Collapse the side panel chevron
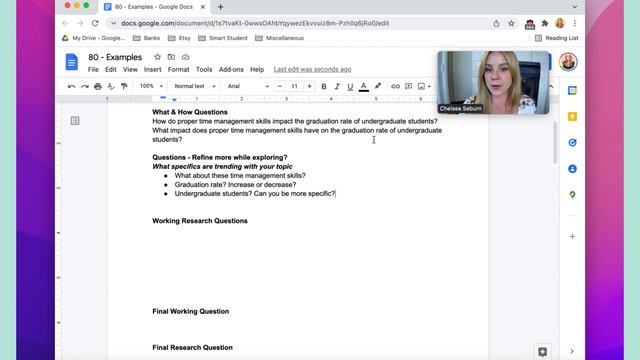Viewport: 640px width, 360px height. [x=572, y=351]
